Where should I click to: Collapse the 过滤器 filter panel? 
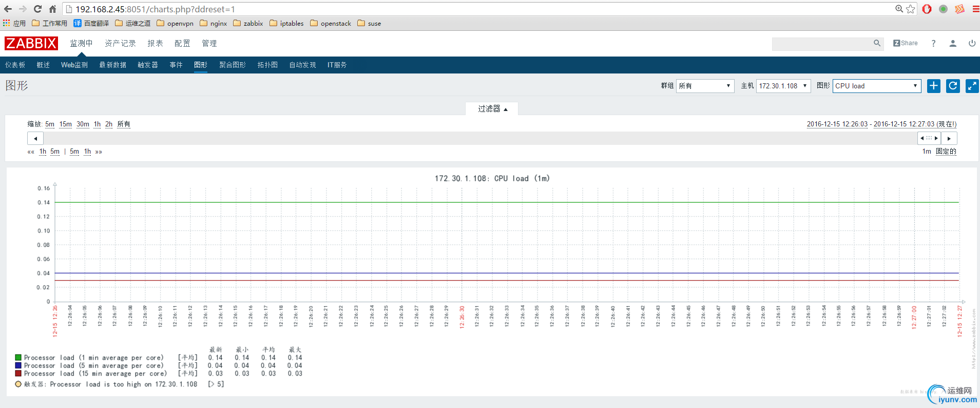[492, 108]
